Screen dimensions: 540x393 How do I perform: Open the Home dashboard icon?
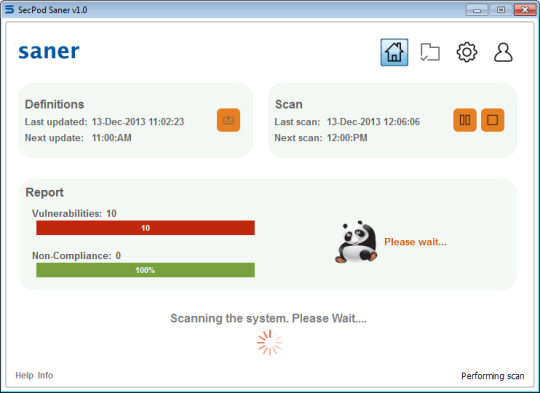coord(394,52)
